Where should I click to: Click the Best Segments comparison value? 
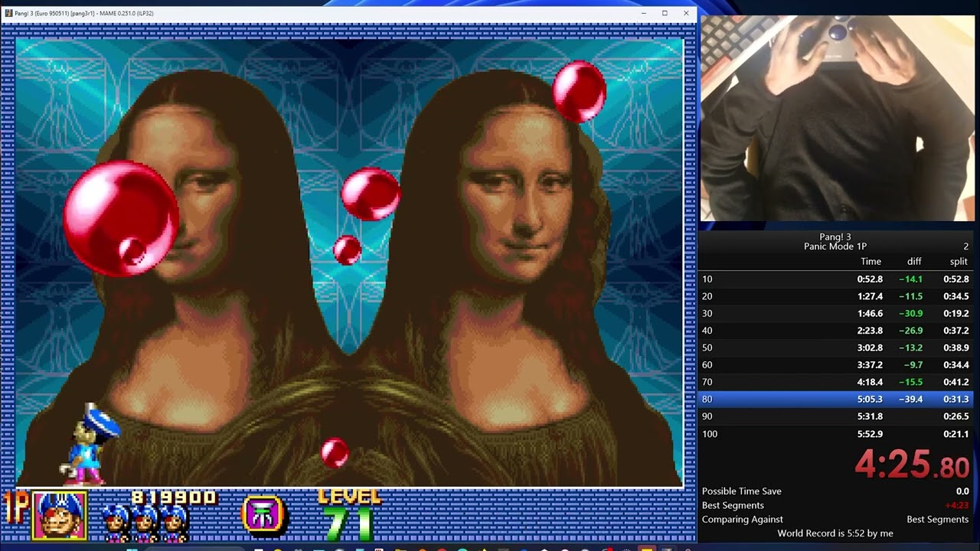(938, 519)
